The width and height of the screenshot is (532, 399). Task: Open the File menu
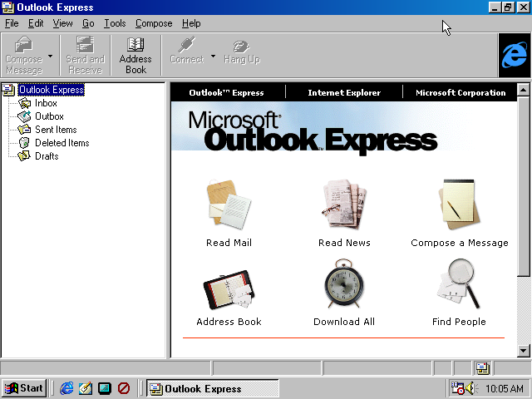pos(12,23)
